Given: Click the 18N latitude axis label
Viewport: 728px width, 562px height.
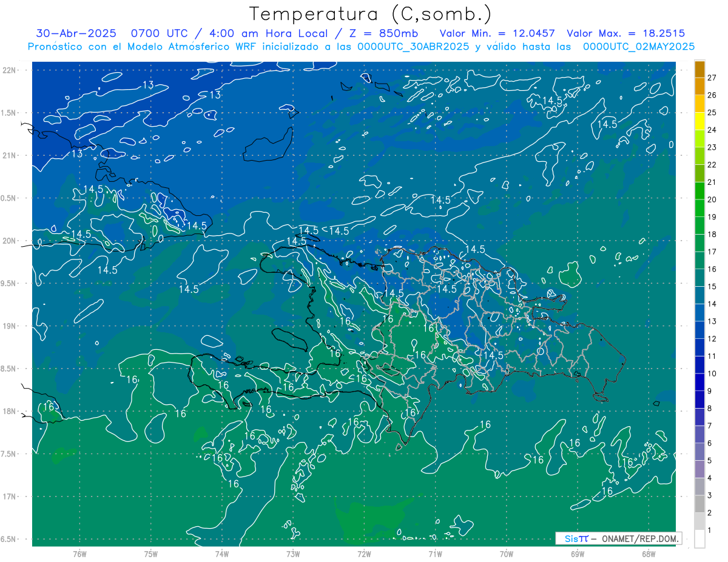Looking at the screenshot, I should point(8,412).
